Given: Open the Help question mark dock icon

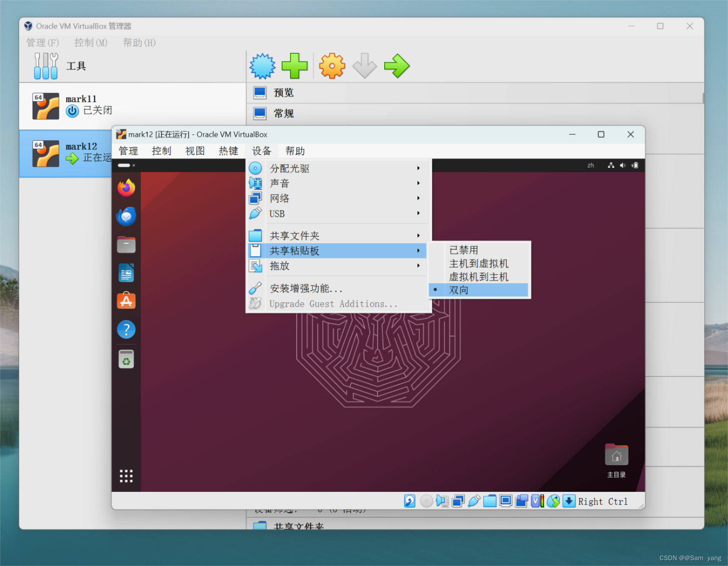Looking at the screenshot, I should click(126, 329).
